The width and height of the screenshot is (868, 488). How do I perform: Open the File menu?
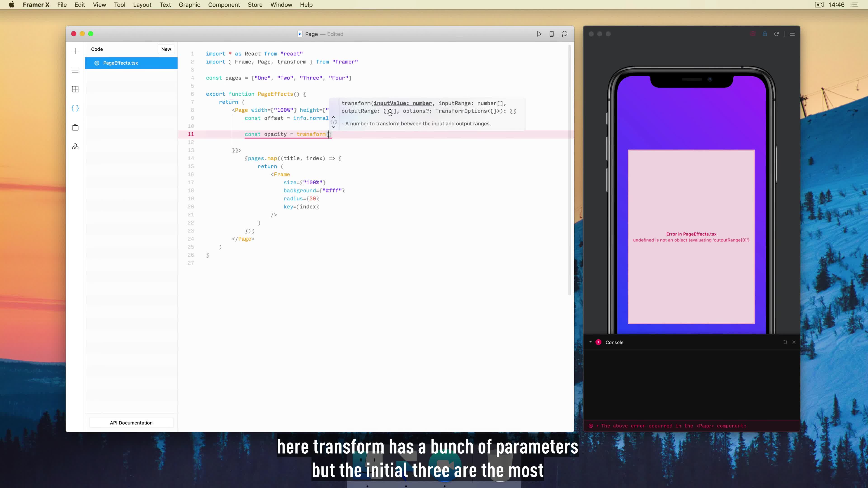(62, 5)
